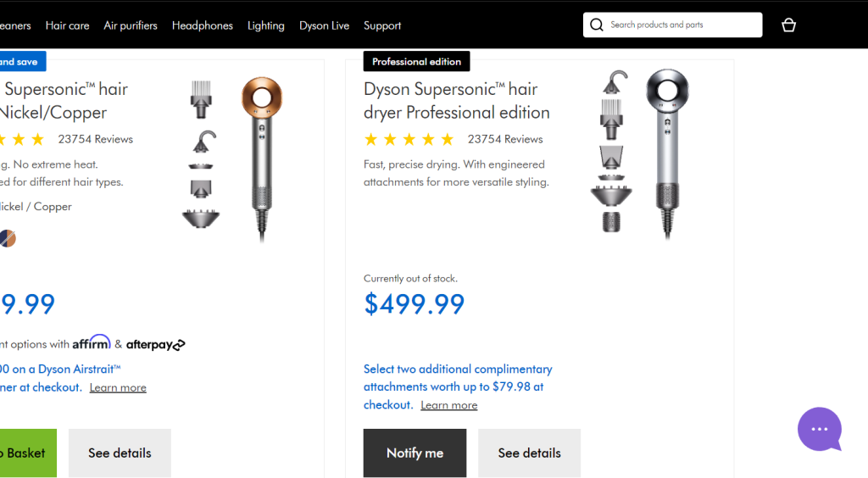Click the Professional edition star rating

coord(410,139)
